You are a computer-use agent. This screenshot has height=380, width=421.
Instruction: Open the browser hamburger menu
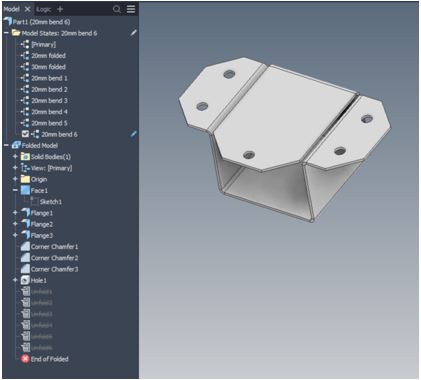[131, 9]
